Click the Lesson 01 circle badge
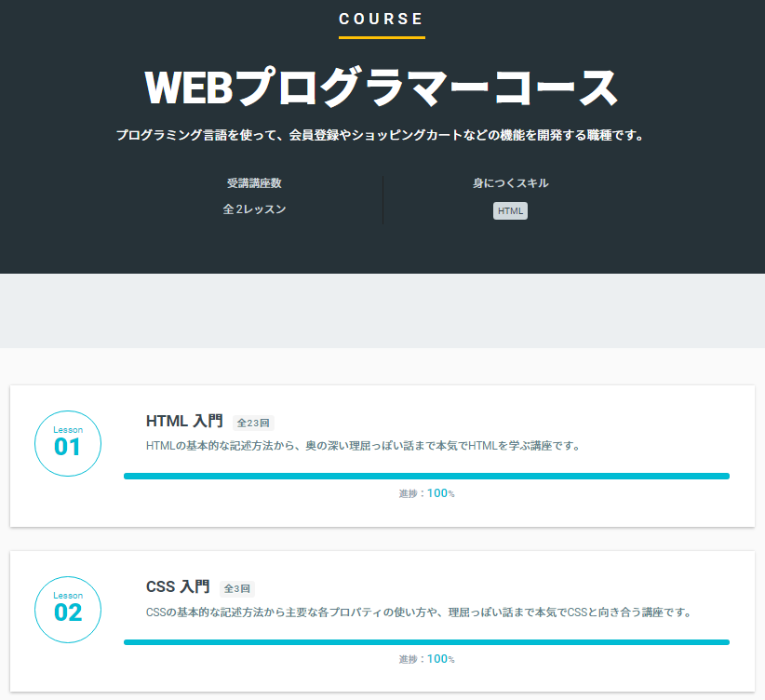Viewport: 765px width, 700px height. (x=68, y=443)
